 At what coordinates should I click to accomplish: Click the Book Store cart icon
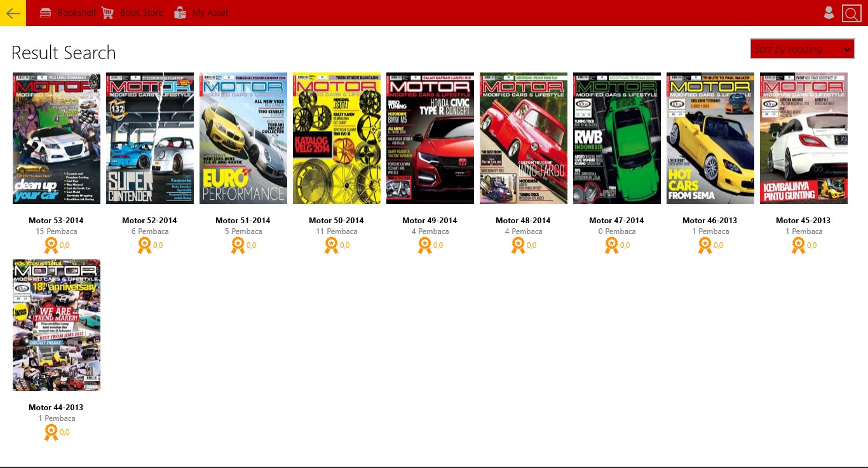[108, 13]
